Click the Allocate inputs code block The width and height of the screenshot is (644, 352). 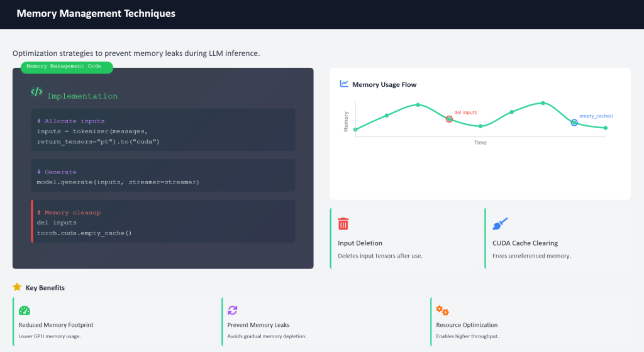pos(163,131)
